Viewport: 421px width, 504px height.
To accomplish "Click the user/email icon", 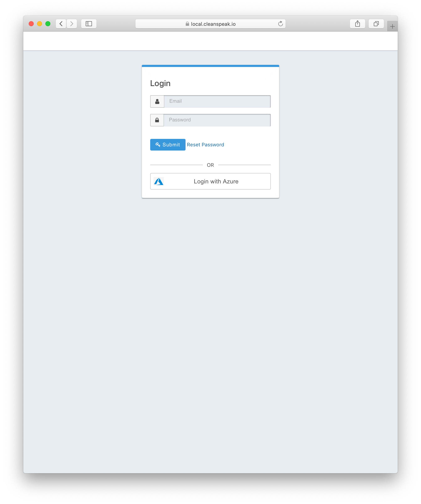I will (157, 101).
